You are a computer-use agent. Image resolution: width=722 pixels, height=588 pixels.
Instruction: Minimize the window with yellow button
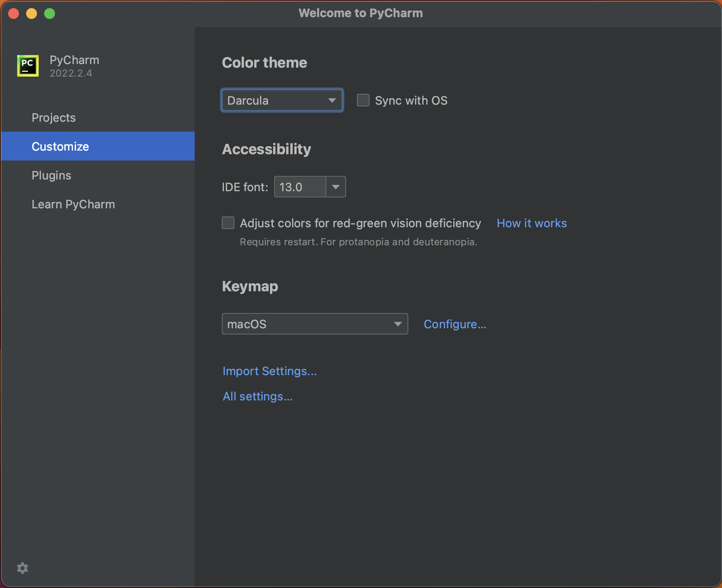32,14
